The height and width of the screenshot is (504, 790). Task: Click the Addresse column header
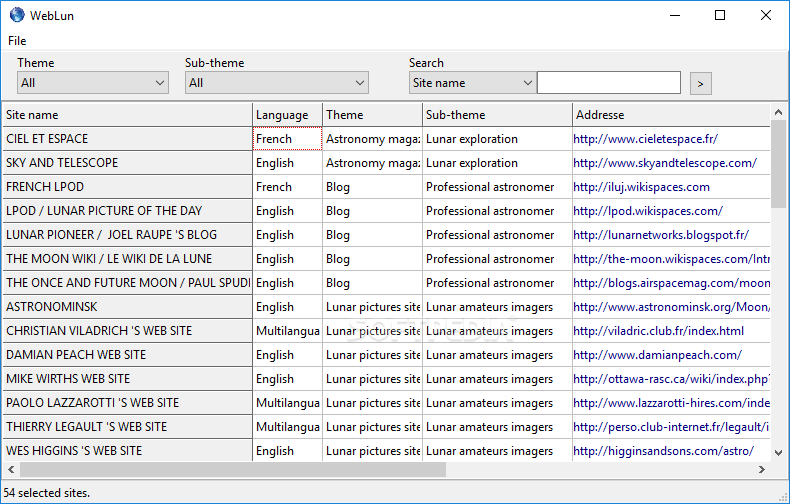coord(671,115)
